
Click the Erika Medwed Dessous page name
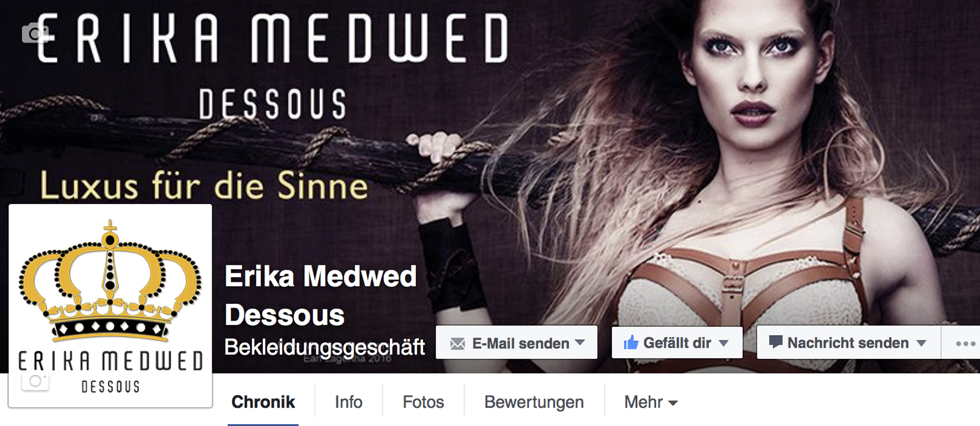(321, 295)
